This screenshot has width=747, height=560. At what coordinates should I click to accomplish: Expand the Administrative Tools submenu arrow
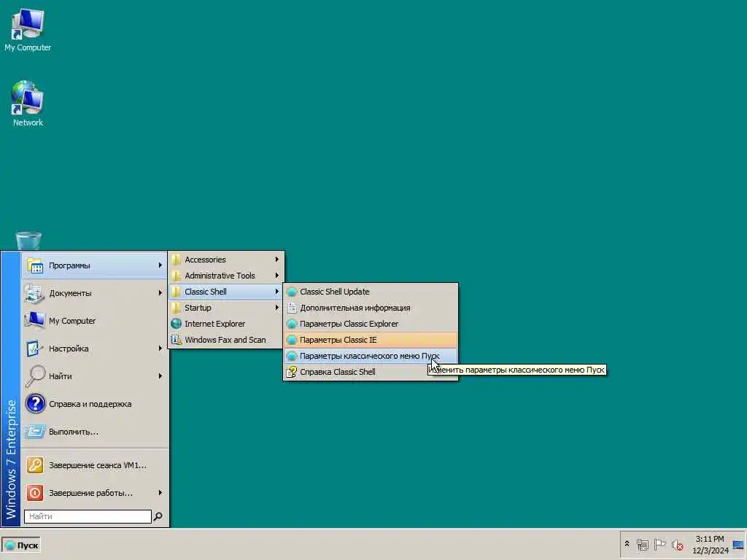pyautogui.click(x=276, y=276)
